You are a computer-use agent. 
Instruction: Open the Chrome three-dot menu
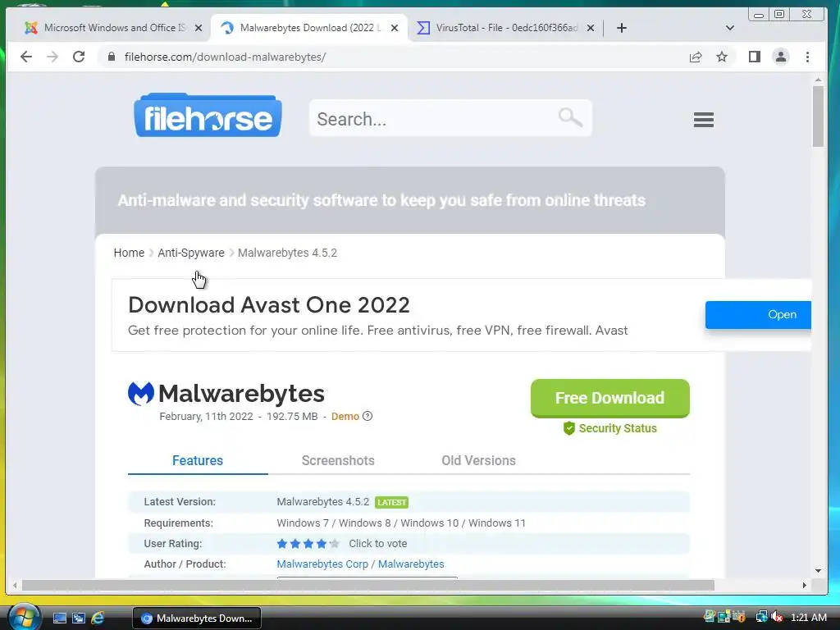point(807,57)
